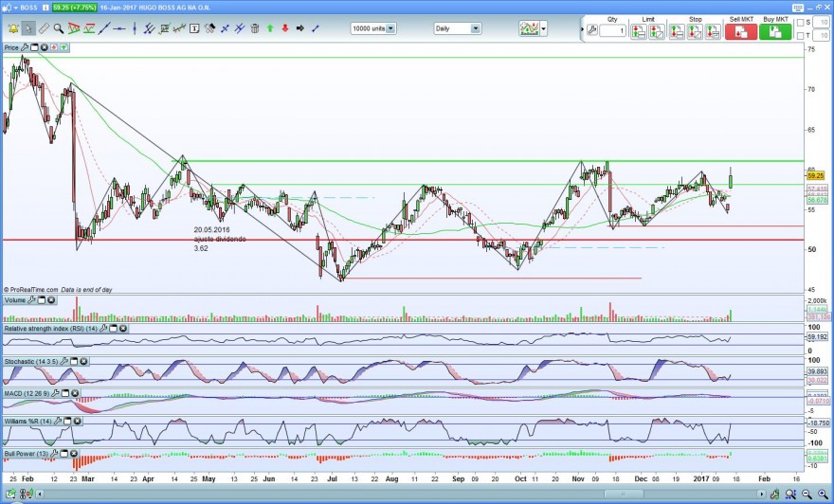Image resolution: width=834 pixels, height=504 pixels.
Task: Click the first Limit order button
Action: tap(638, 32)
